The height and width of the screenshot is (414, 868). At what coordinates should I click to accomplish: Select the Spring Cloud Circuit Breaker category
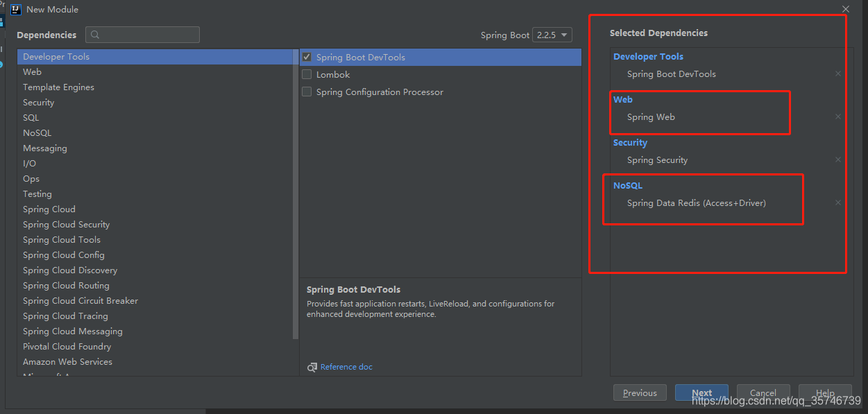tap(155, 301)
